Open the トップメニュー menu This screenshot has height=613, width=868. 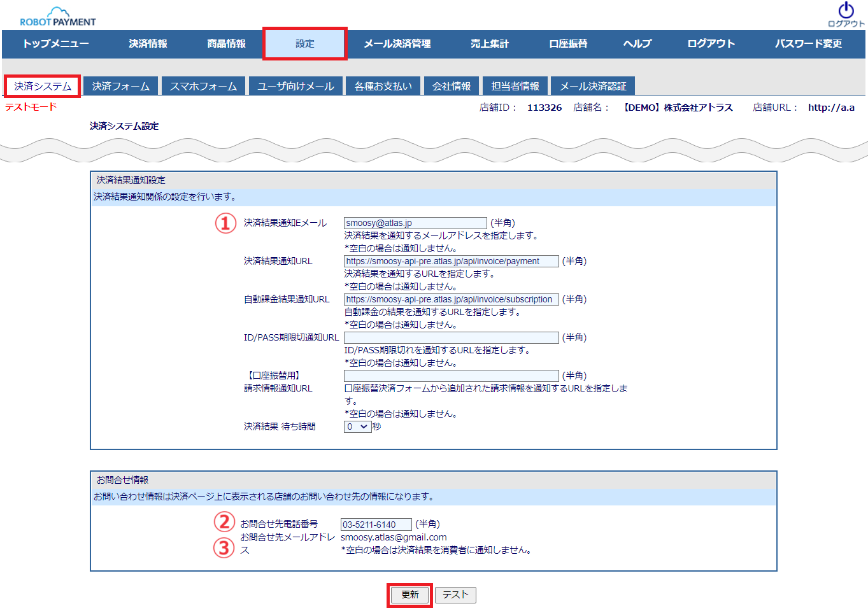point(56,44)
